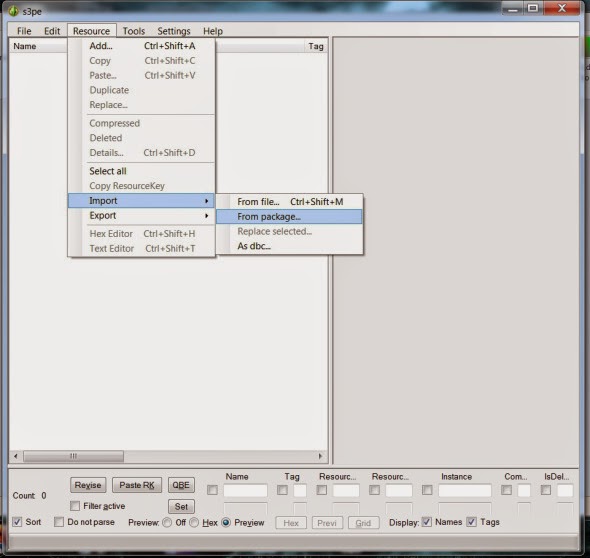
Task: Enable the Name filter checkbox
Action: point(212,490)
